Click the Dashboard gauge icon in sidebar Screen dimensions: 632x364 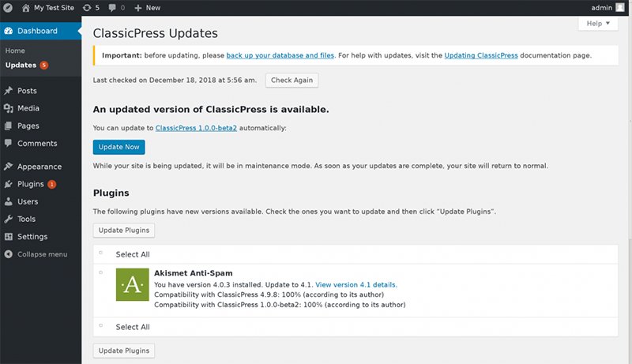tap(9, 31)
